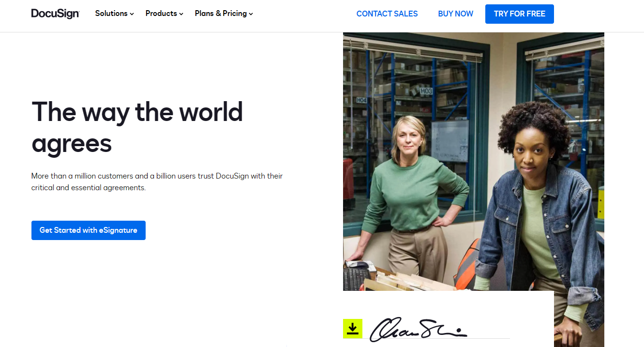Click the DocuSign logo

pos(55,14)
